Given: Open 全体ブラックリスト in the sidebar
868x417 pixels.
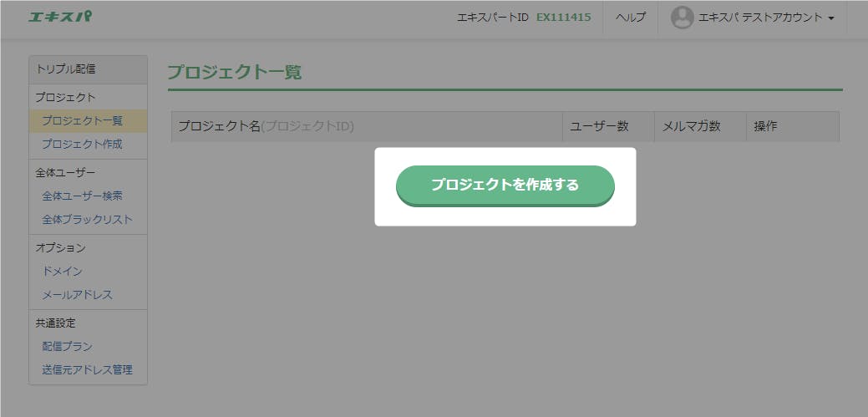Looking at the screenshot, I should pyautogui.click(x=88, y=219).
